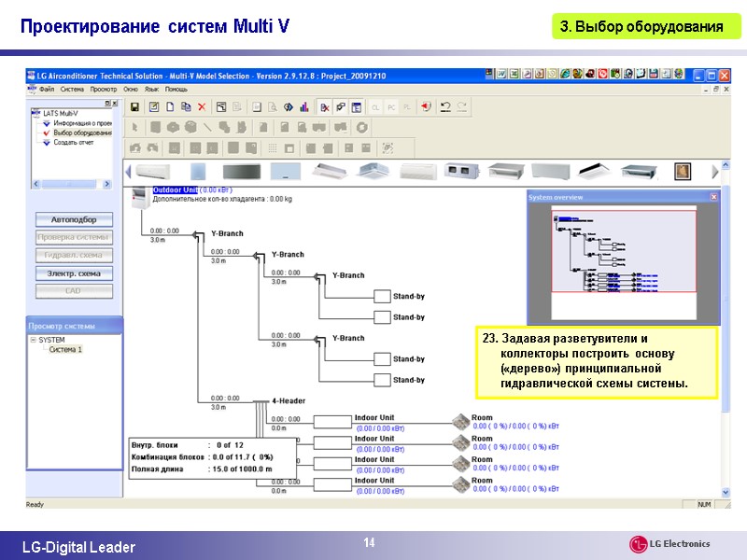Collapse the SYSTEM tree node

(34, 340)
